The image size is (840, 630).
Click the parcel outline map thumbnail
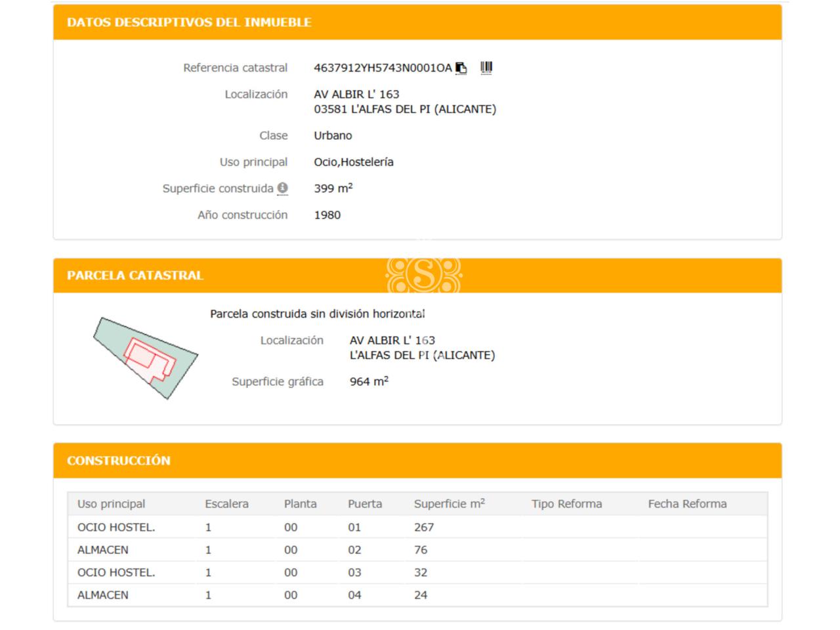(x=145, y=358)
